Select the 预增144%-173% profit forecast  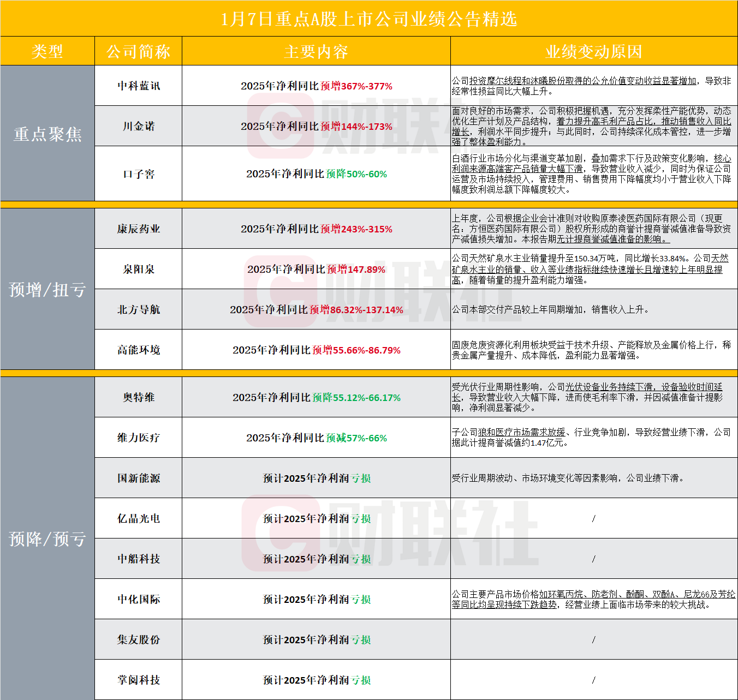(356, 126)
